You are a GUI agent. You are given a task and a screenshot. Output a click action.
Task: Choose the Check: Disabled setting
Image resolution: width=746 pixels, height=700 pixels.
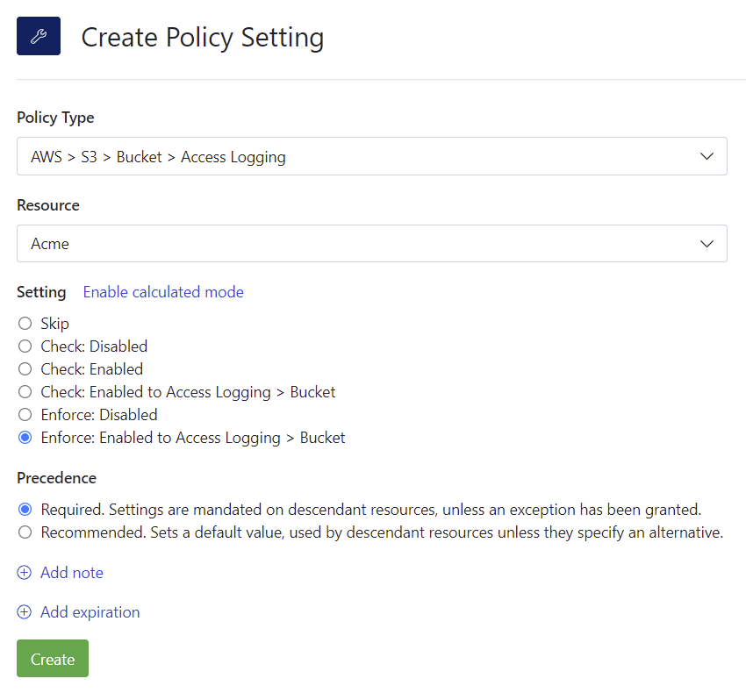pos(25,346)
